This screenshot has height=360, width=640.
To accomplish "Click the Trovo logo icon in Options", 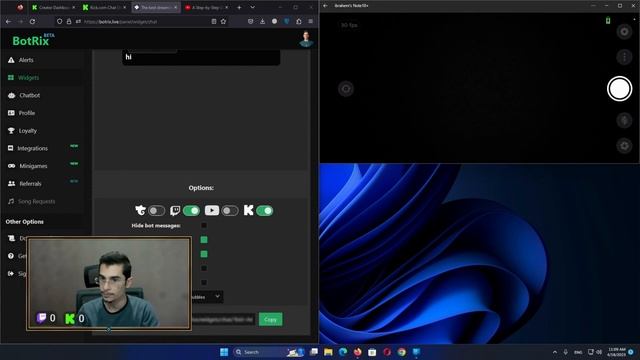I will point(140,210).
